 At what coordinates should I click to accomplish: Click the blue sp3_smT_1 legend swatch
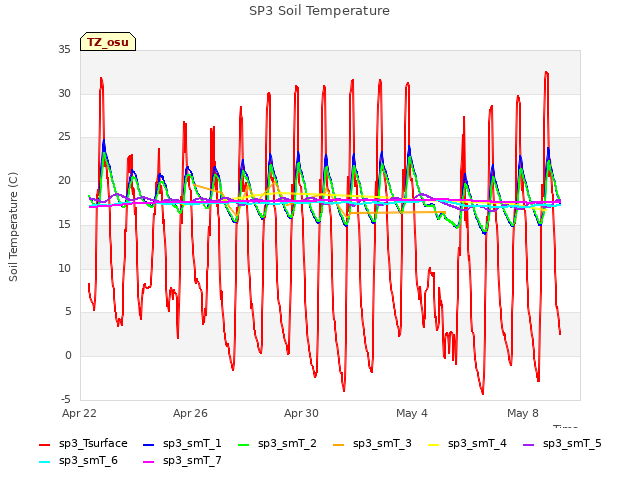click(149, 444)
